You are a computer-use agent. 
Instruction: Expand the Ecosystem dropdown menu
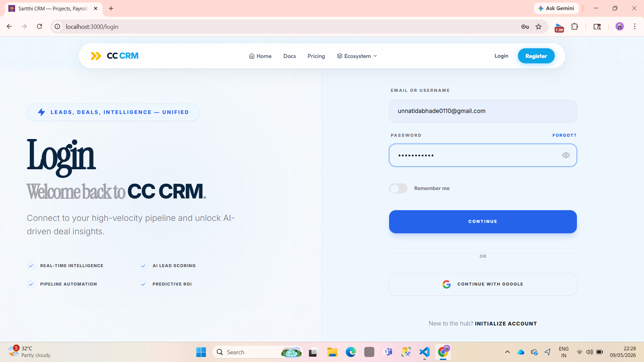point(357,56)
